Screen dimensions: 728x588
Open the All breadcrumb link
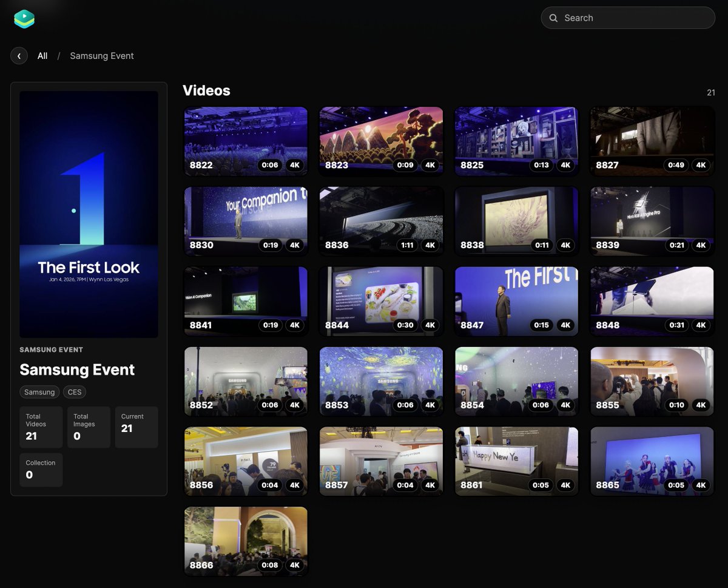[42, 56]
